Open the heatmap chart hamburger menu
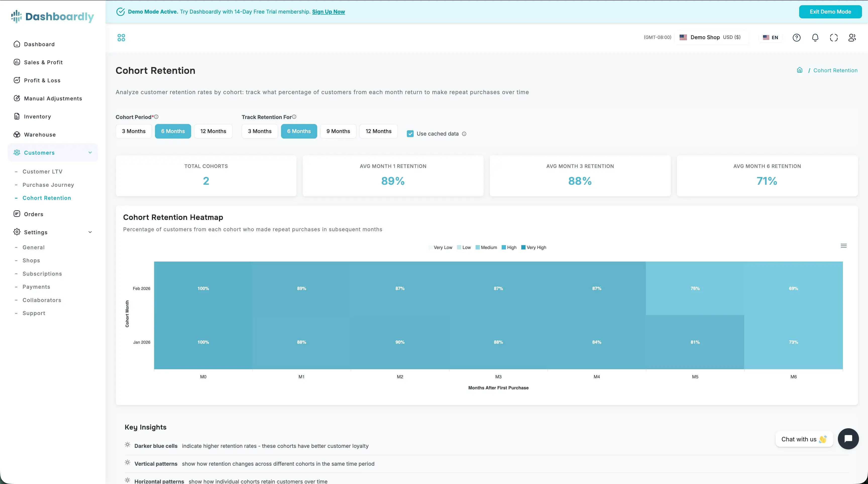The width and height of the screenshot is (868, 484). (843, 246)
